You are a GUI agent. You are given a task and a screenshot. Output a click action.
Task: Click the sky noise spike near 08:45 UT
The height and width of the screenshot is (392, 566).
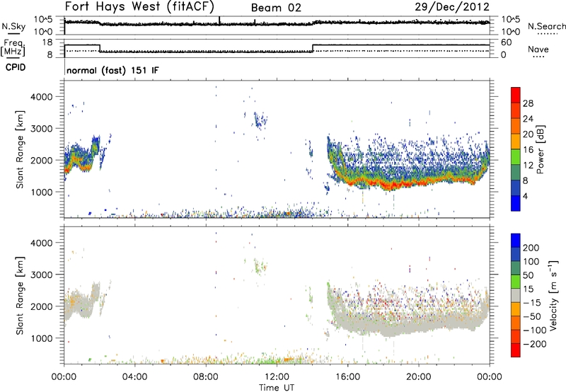pos(219,21)
